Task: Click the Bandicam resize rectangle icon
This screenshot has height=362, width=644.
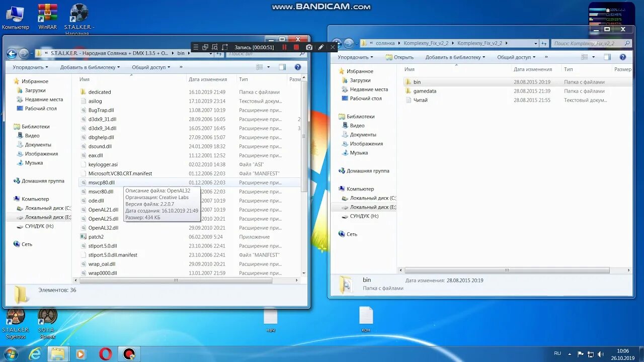Action: coord(225,47)
